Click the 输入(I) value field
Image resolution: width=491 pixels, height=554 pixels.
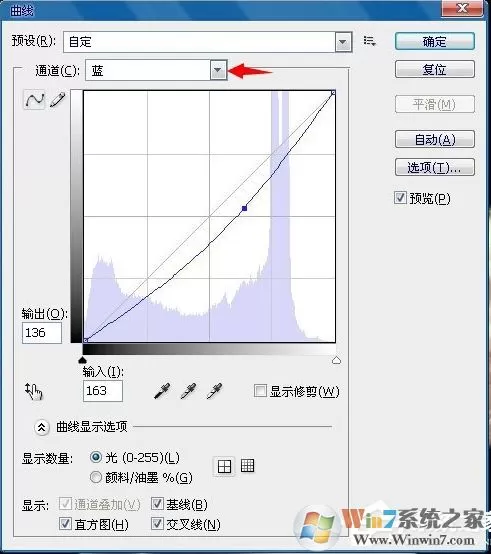(103, 391)
